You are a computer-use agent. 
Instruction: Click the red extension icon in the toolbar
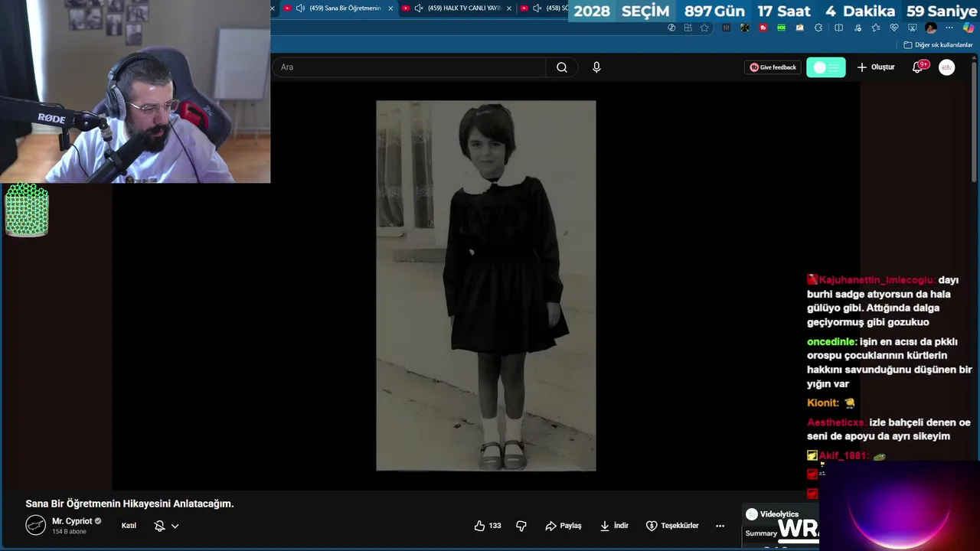coord(763,28)
